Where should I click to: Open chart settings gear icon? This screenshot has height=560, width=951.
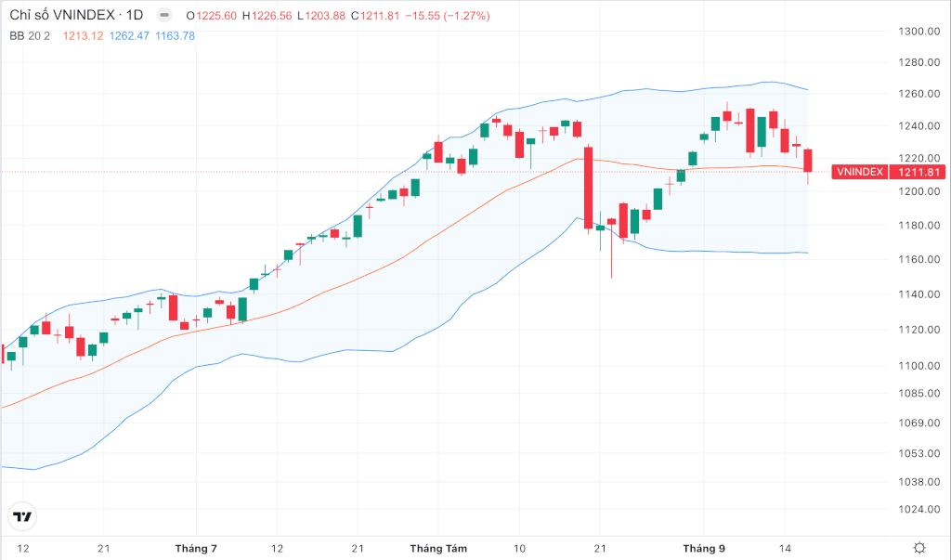pos(919,548)
